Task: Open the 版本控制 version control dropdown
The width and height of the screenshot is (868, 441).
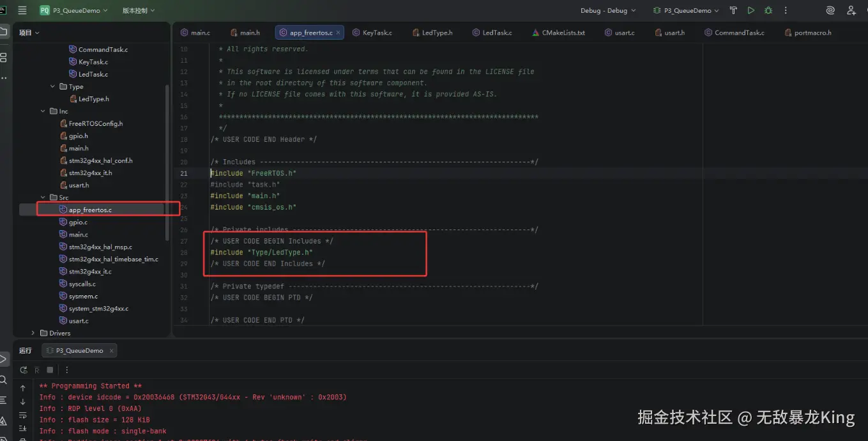Action: [x=139, y=10]
